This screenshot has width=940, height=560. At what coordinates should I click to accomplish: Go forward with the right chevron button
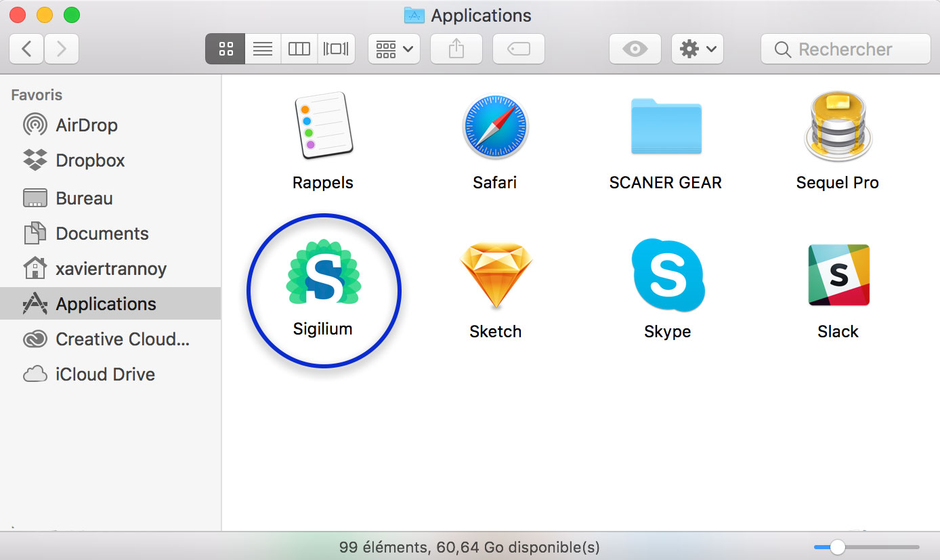click(x=62, y=49)
